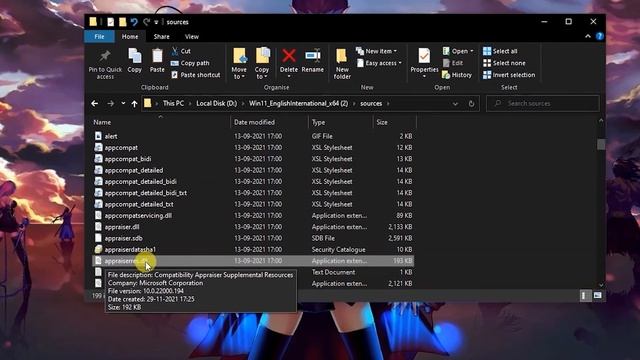Viewport: 640px width, 360px height.
Task: Sort by Date modified column header
Action: coord(269,122)
